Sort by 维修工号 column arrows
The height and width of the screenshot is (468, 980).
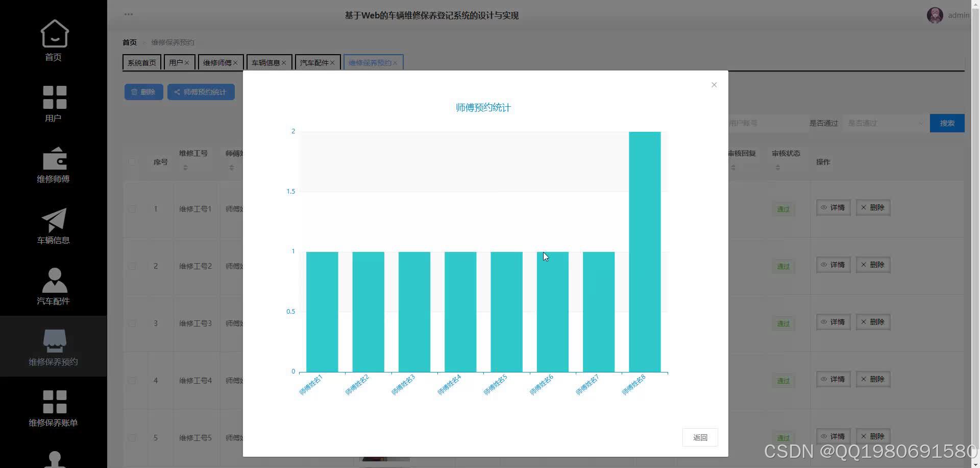click(x=185, y=168)
